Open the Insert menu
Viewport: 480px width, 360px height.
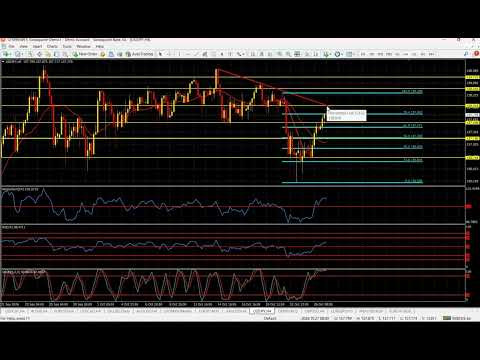(37, 46)
